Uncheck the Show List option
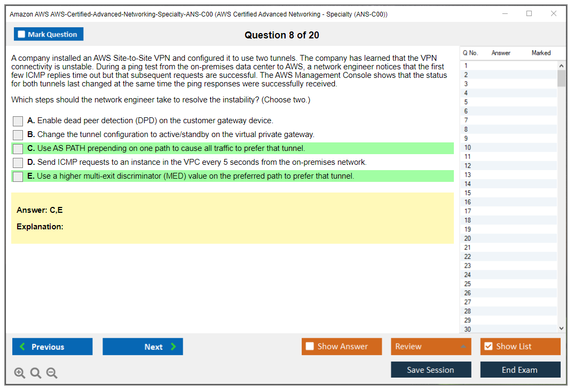The height and width of the screenshot is (392, 574). click(x=488, y=347)
